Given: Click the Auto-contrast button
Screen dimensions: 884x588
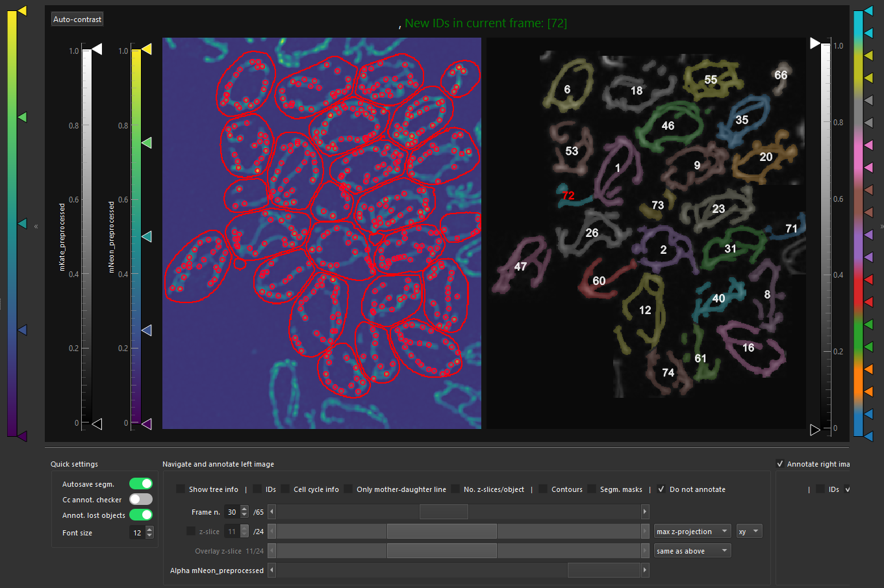Looking at the screenshot, I should (77, 19).
